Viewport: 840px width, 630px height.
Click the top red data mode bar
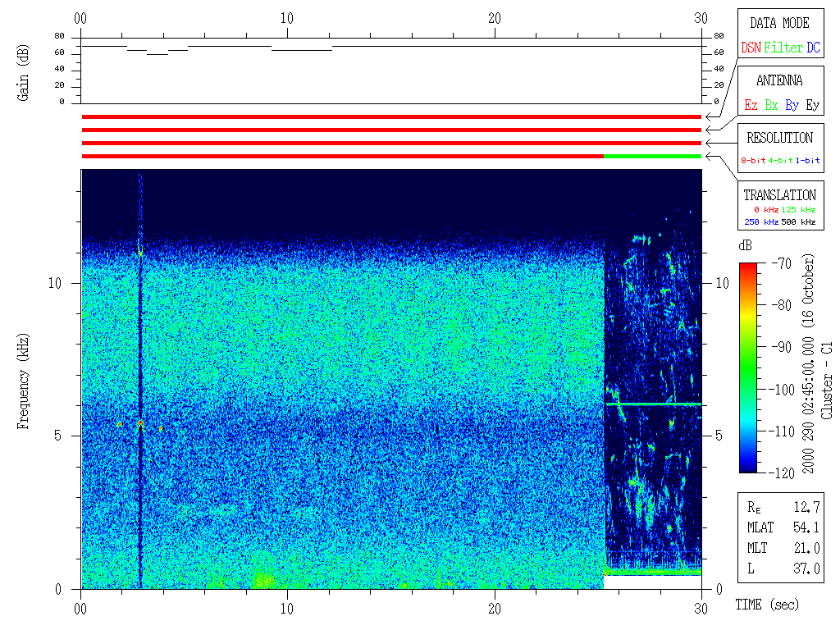(391, 117)
